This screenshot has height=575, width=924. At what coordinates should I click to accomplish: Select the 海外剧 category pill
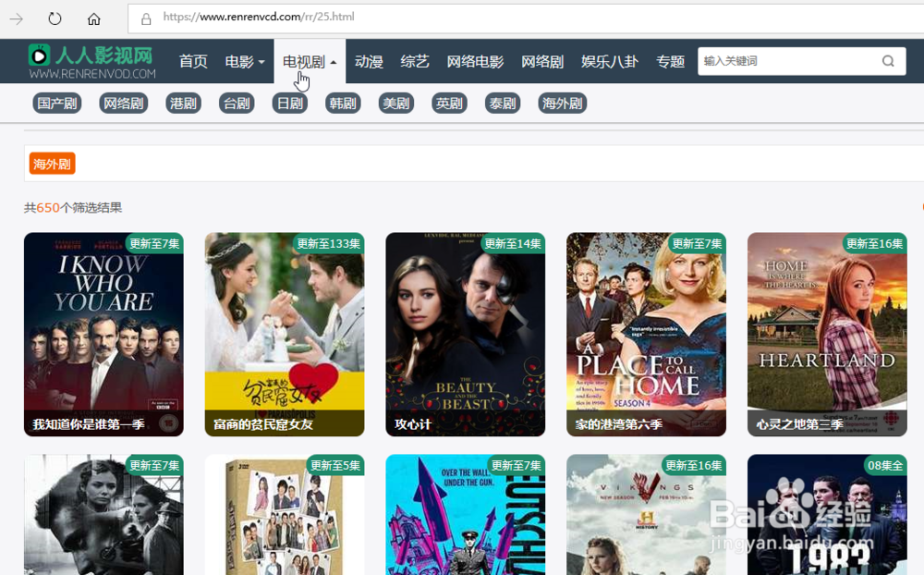pos(563,104)
